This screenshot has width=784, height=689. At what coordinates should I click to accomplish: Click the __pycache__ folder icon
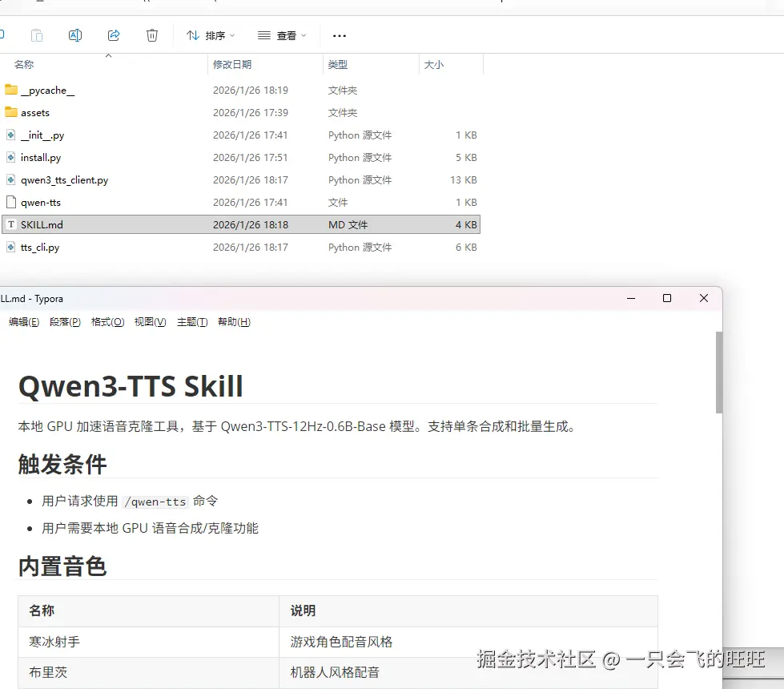[11, 90]
